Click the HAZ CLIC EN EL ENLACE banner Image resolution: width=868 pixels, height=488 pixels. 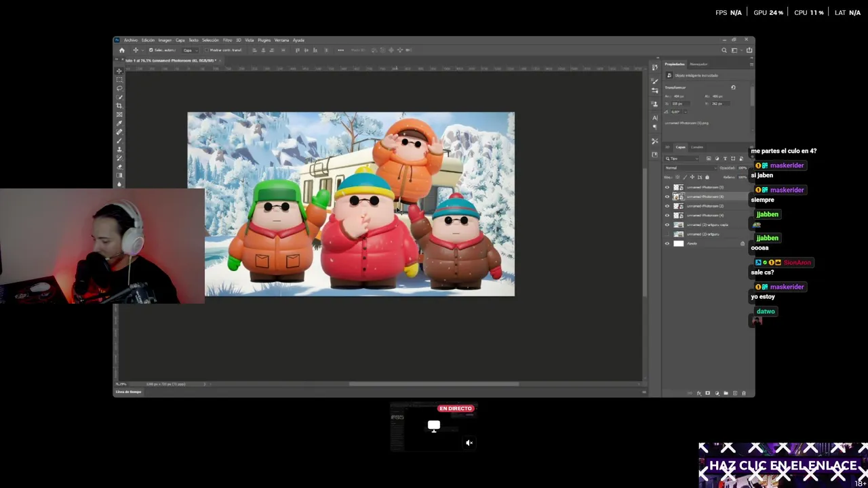[783, 465]
